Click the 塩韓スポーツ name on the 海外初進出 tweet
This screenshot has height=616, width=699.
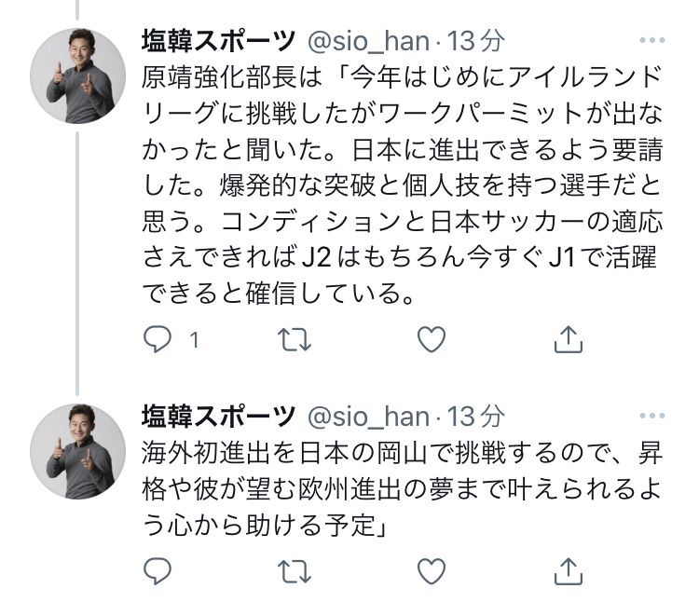coord(218,416)
